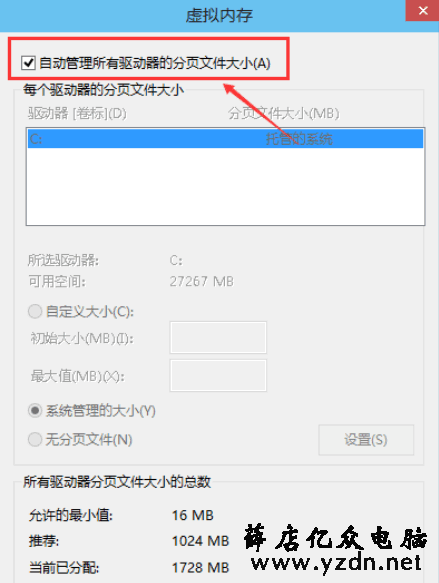Click the 初始大小(MB) input field
This screenshot has height=583, width=439.
click(218, 338)
